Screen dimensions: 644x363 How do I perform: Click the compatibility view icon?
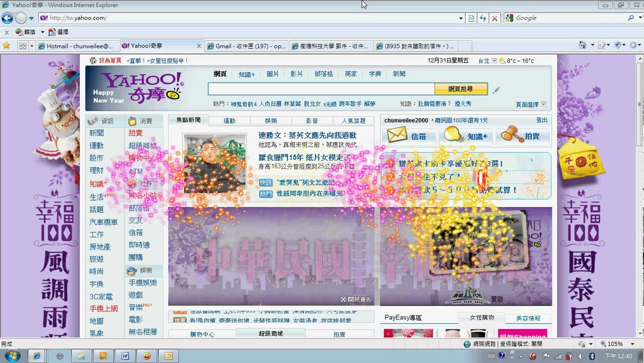click(471, 18)
